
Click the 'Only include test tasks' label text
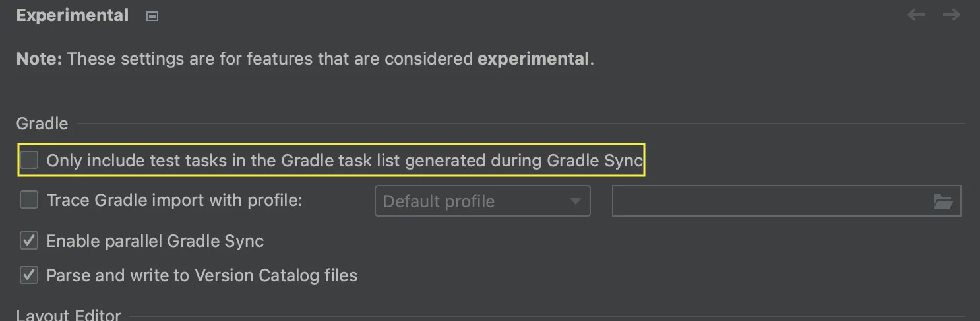344,160
